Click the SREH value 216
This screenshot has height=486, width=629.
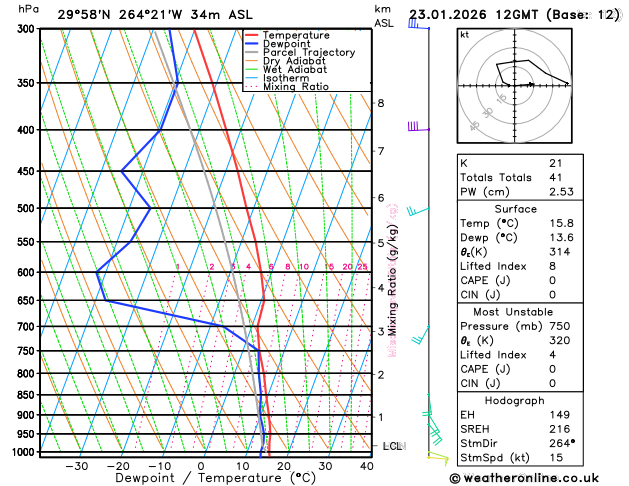coord(560,429)
